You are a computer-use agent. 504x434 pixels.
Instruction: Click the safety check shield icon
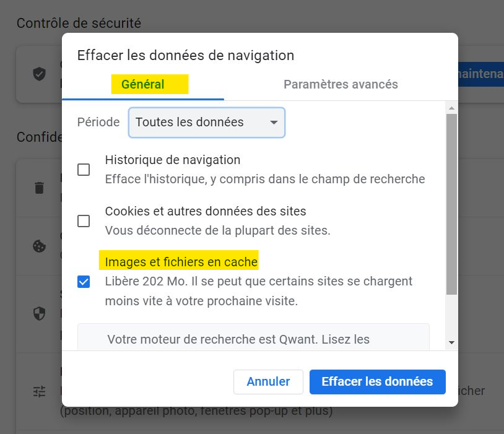tap(39, 74)
